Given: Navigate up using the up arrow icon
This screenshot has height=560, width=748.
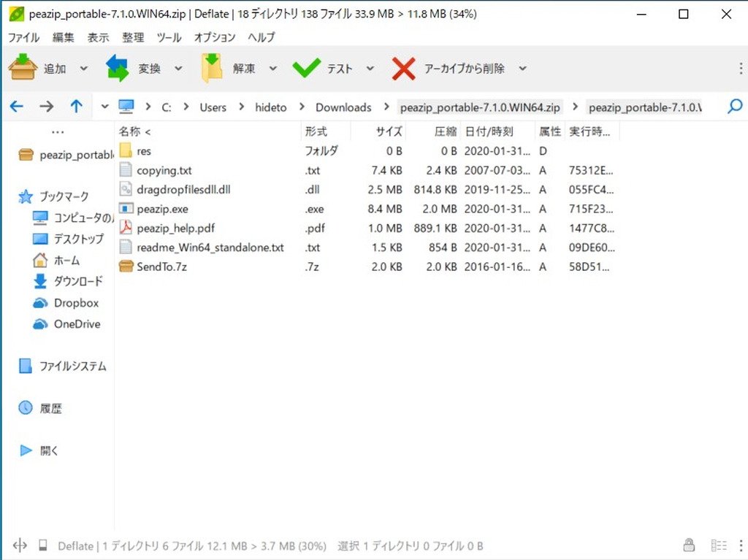Looking at the screenshot, I should point(76,106).
